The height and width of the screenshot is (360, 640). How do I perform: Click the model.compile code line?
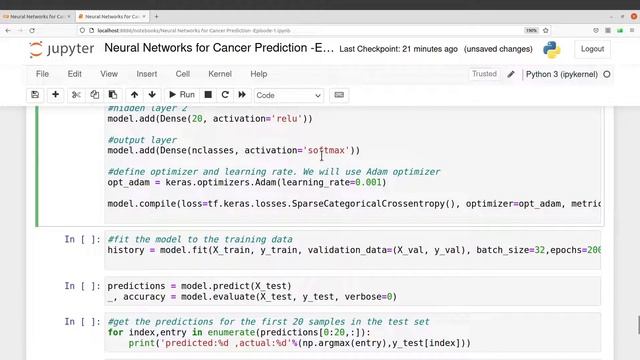354,204
